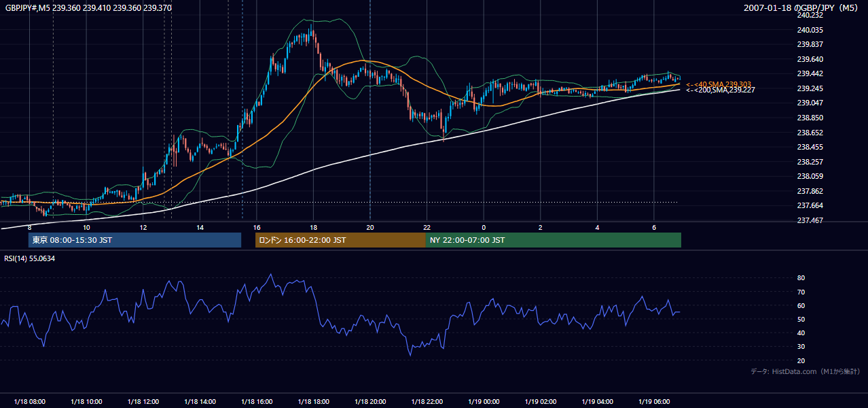Click hour marker 22 under price chart

click(427, 227)
